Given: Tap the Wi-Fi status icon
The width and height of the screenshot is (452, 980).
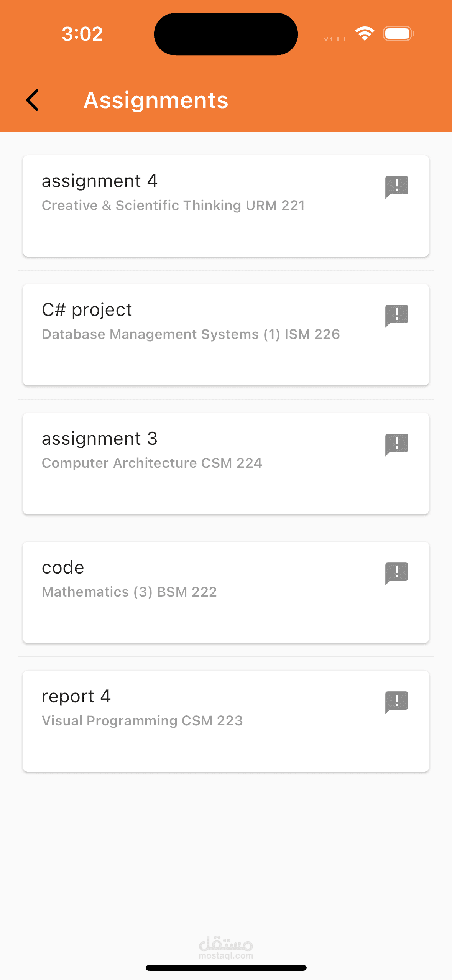Looking at the screenshot, I should (x=365, y=34).
